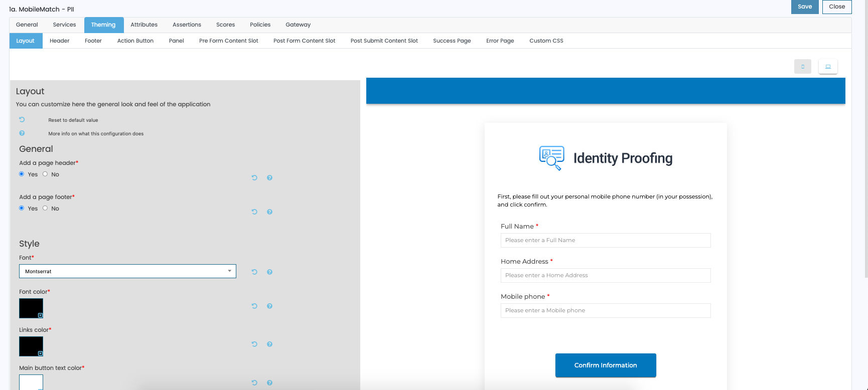Open the Assertions tab
Image resolution: width=868 pixels, height=390 pixels.
point(187,25)
